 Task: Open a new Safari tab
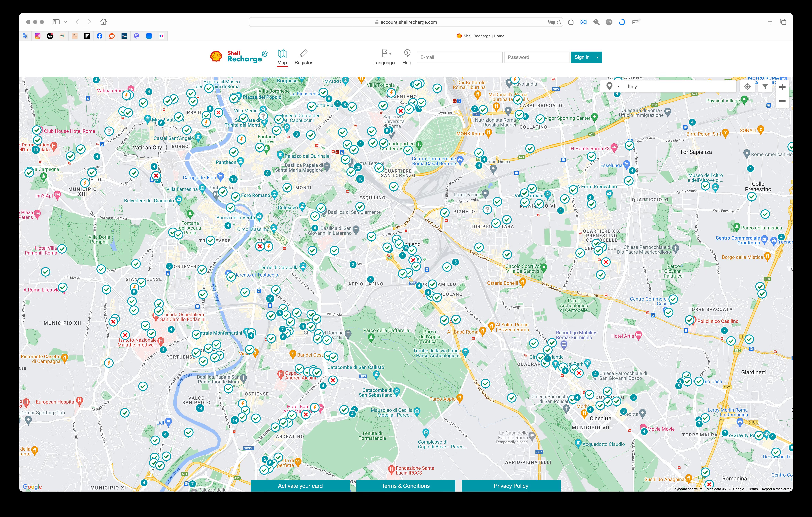pos(770,22)
